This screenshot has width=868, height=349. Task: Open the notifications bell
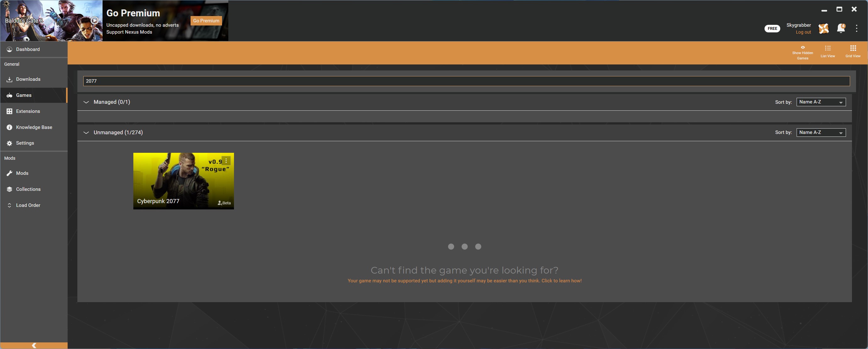pos(841,28)
